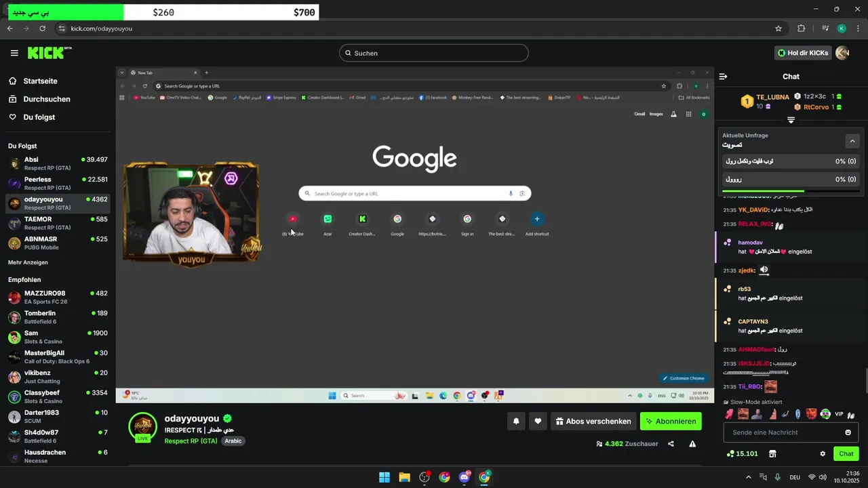Open Windows Start menu
868x488 pixels.
[x=384, y=477]
